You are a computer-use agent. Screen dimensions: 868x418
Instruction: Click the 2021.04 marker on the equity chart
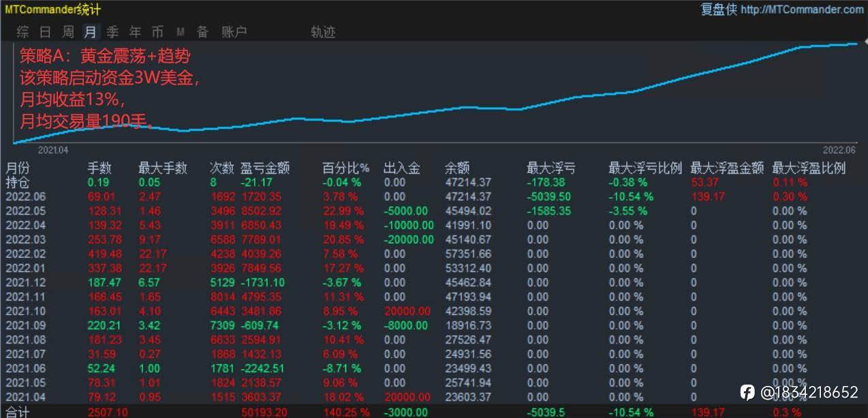[x=53, y=149]
